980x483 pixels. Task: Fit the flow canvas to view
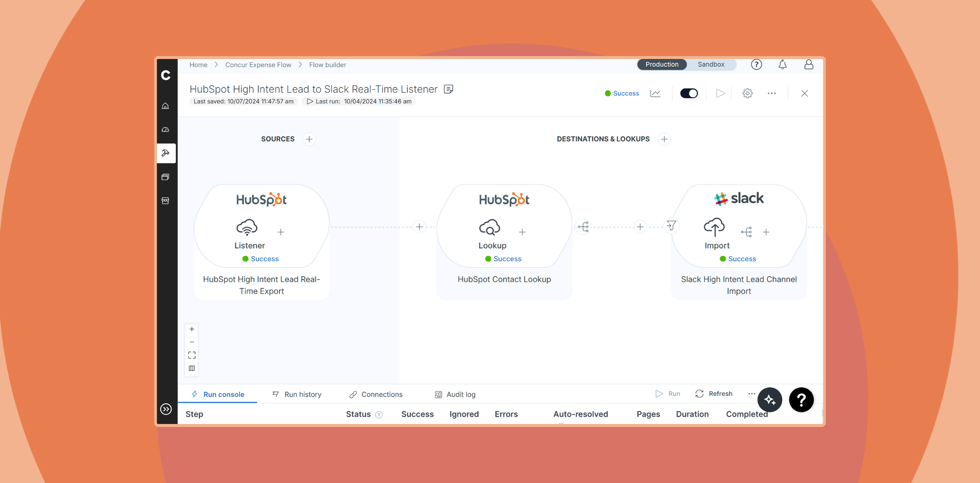192,355
